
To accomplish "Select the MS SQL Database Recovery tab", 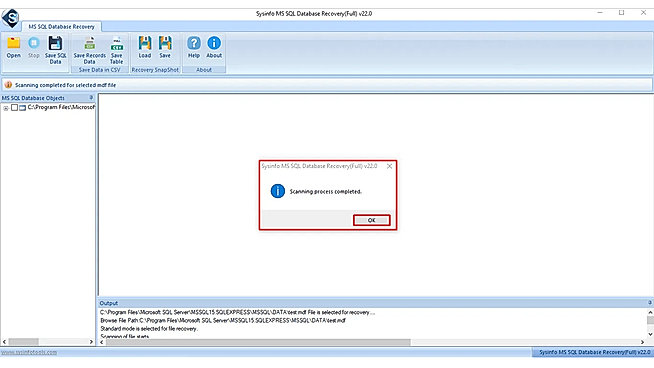I will [61, 26].
